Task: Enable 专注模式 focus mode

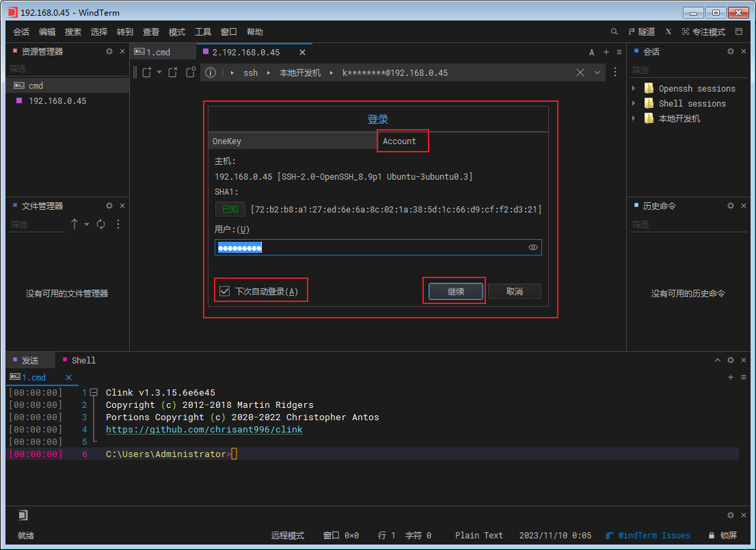Action: click(703, 32)
